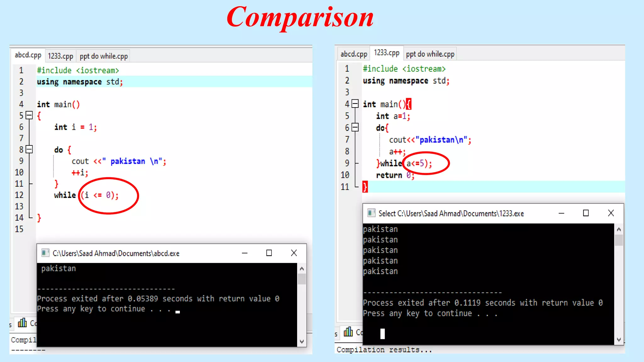Click scroll up arrow in abcd.exe console

[x=302, y=269]
